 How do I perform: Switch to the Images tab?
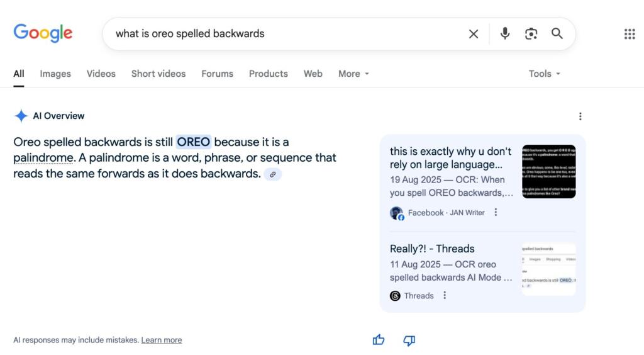pyautogui.click(x=55, y=74)
